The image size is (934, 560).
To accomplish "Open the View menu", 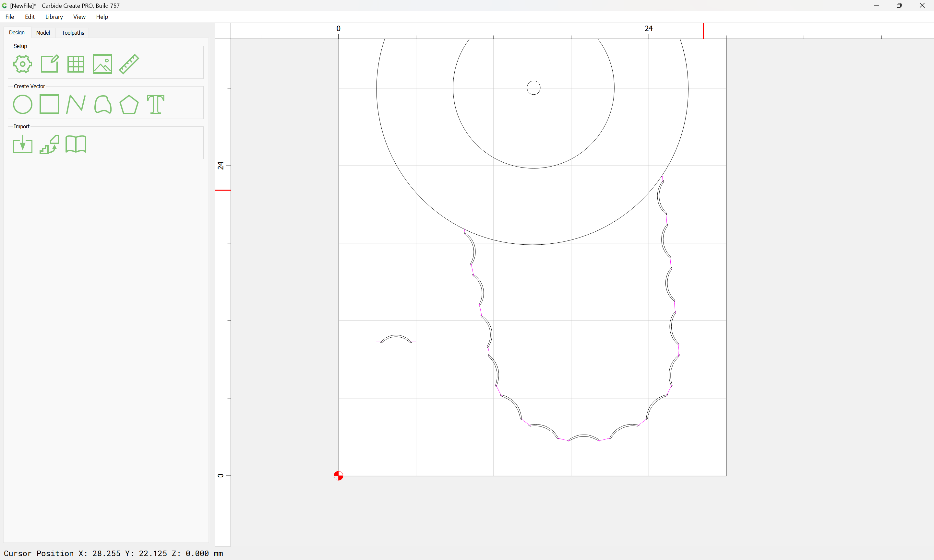I will coord(79,17).
